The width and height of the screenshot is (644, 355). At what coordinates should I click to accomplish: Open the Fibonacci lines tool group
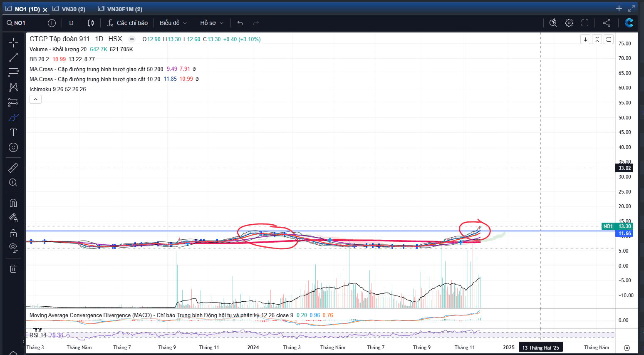click(x=13, y=72)
